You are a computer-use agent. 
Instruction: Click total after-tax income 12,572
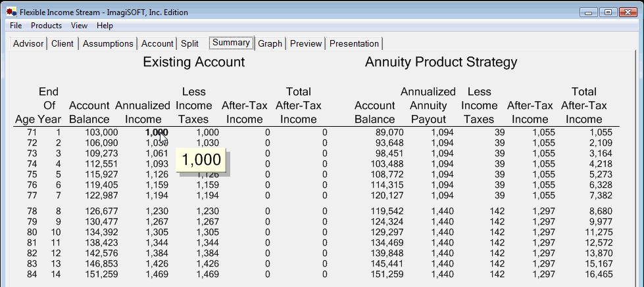(x=599, y=243)
